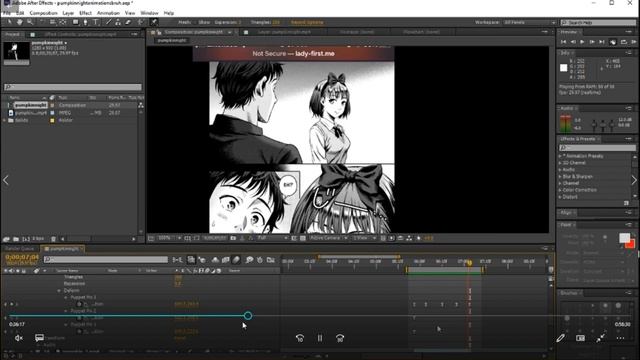Click the Record Options link
The height and width of the screenshot is (360, 640).
point(307,22)
